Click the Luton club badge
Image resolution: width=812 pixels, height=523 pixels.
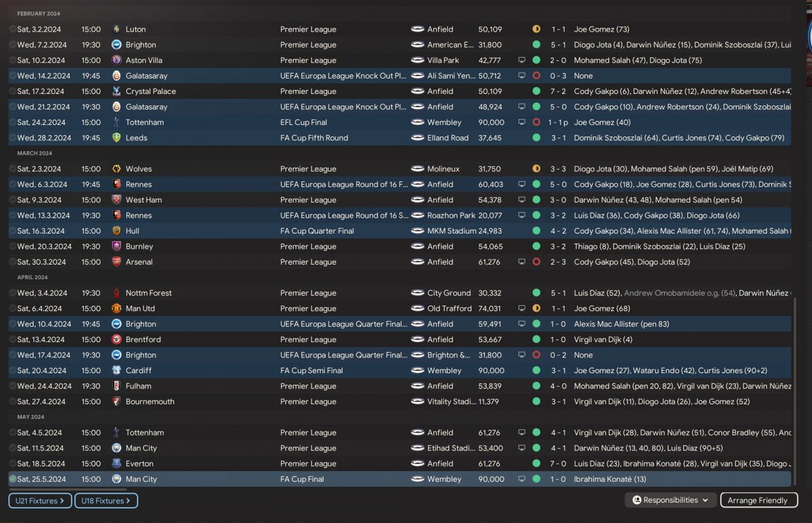pos(116,29)
